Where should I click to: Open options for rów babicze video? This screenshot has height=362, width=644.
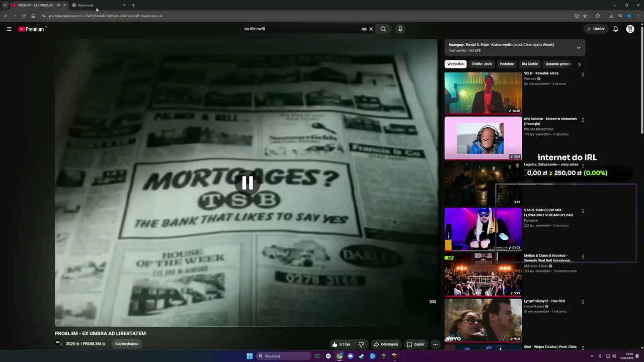583,120
